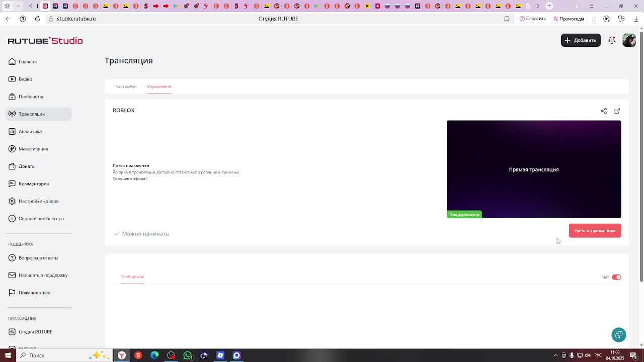Bookmark this page in address bar
Screen dimensions: 644x362
(507, 19)
